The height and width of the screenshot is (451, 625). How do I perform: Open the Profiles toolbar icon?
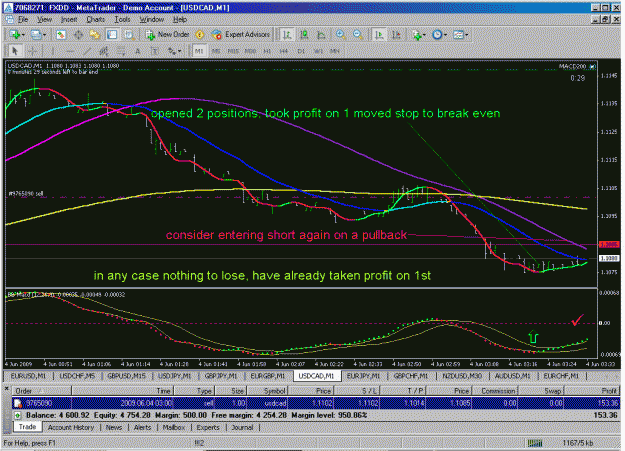[x=35, y=35]
